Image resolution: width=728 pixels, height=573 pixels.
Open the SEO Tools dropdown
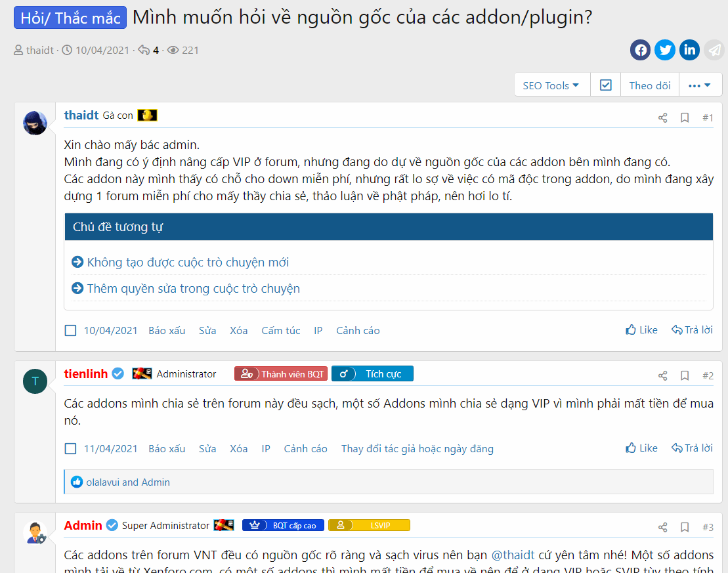tap(551, 85)
